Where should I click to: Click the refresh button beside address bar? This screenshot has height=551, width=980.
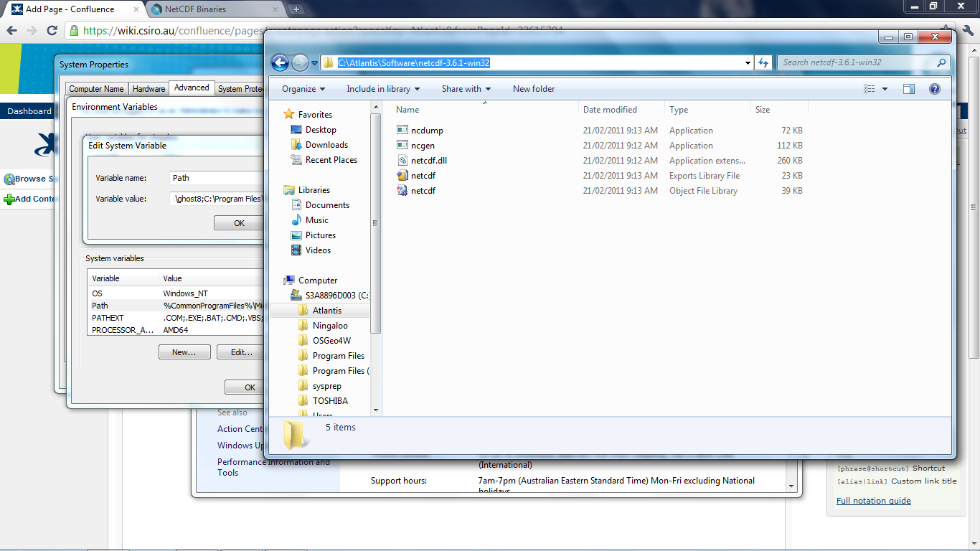pyautogui.click(x=763, y=62)
